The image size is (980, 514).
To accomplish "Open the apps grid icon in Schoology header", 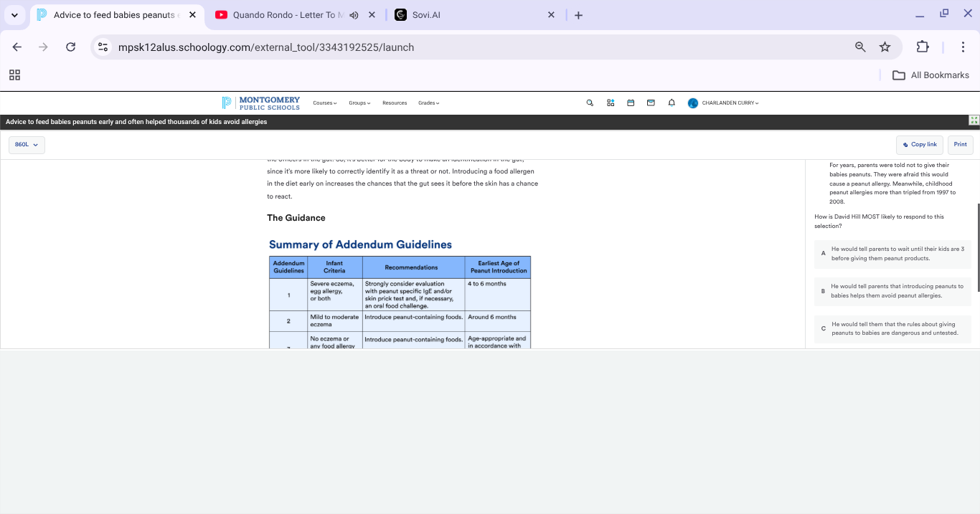I will [611, 103].
